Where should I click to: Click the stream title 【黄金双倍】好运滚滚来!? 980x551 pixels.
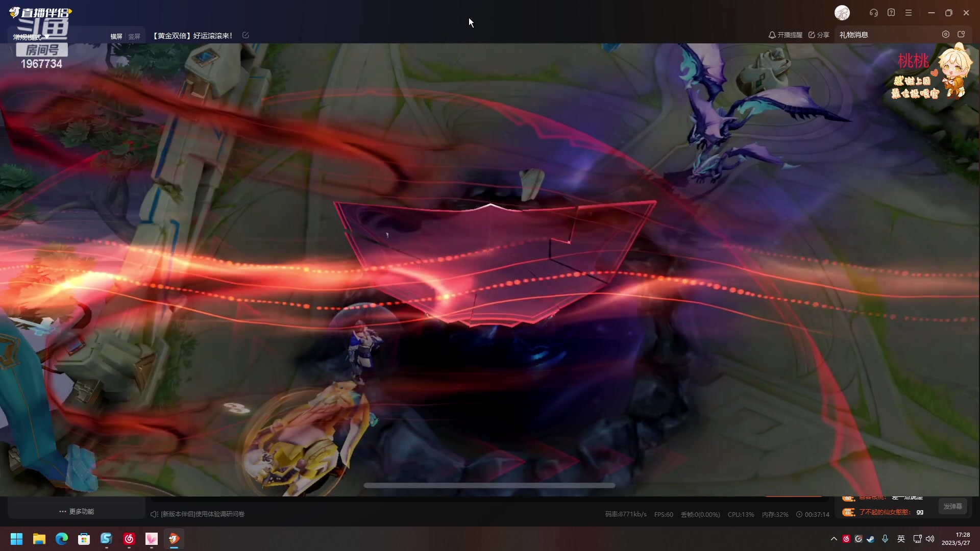click(x=192, y=36)
